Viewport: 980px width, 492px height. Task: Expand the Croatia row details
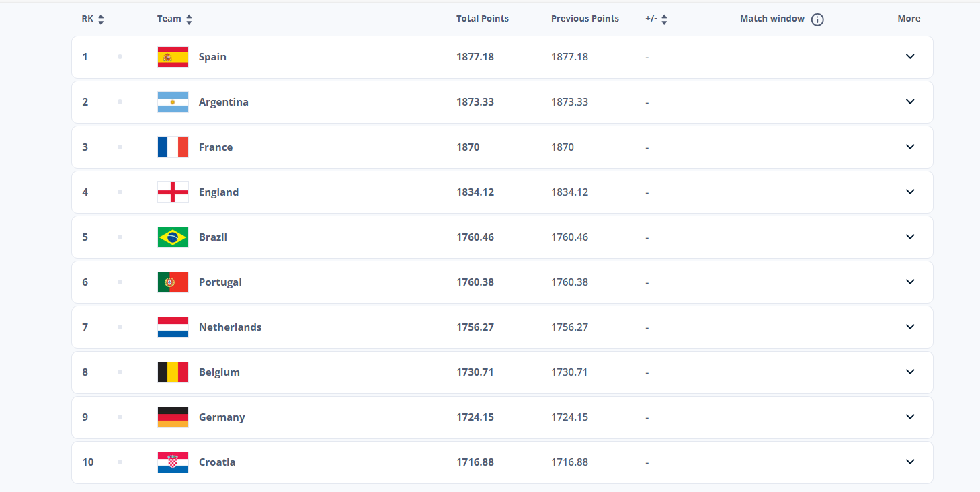(x=910, y=462)
